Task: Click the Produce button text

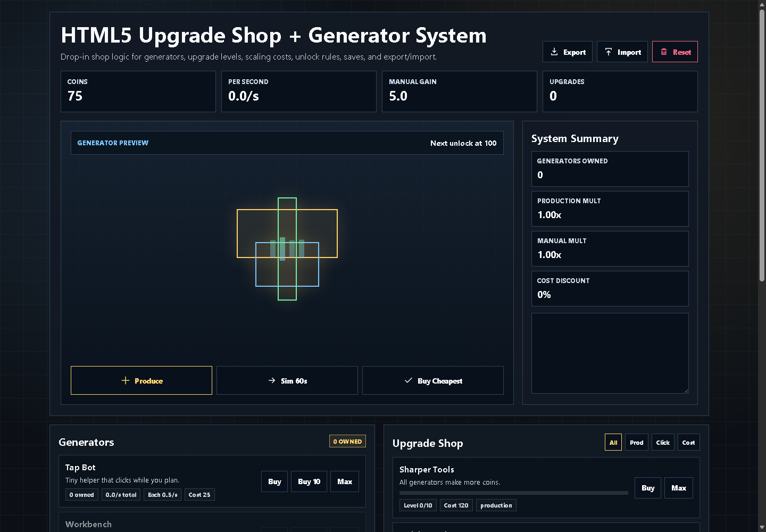Action: tap(148, 381)
